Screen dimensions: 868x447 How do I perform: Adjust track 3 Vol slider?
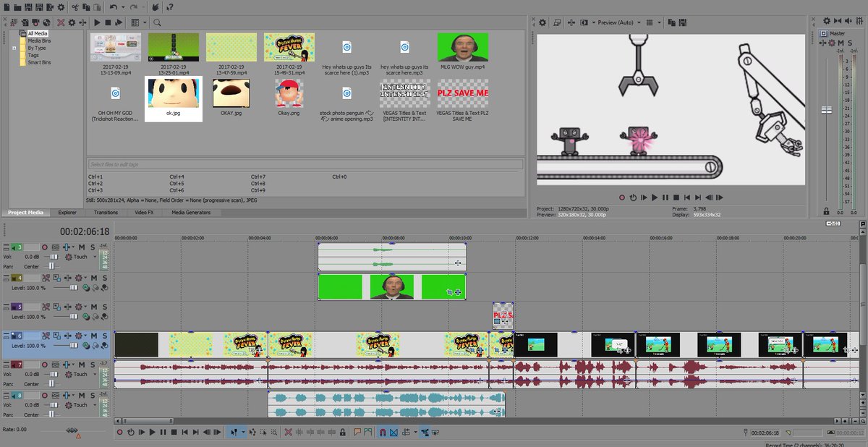54,257
